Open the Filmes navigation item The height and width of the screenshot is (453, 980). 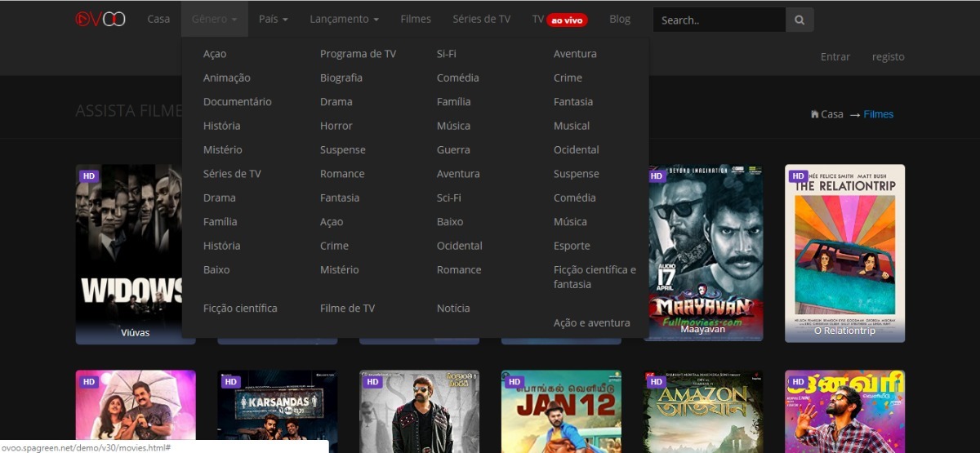[x=416, y=19]
